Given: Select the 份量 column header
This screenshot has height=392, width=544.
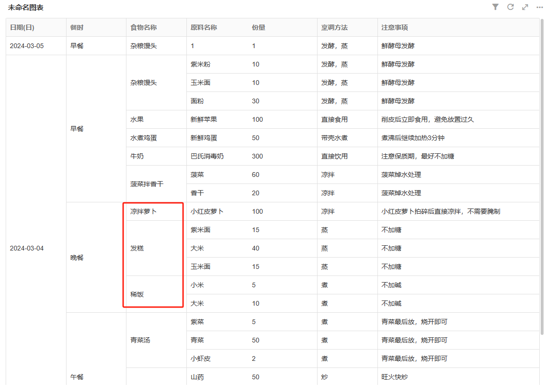Looking at the screenshot, I should pyautogui.click(x=259, y=27).
